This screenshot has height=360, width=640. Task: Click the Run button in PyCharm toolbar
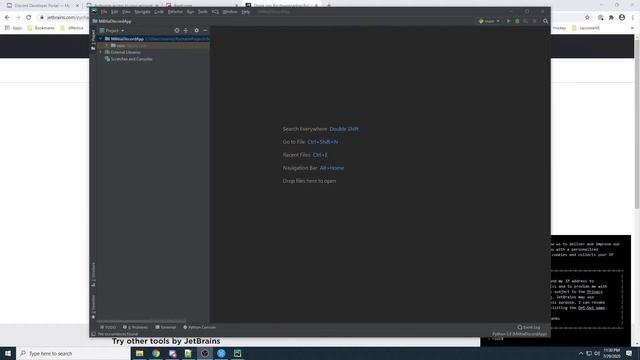coord(508,21)
